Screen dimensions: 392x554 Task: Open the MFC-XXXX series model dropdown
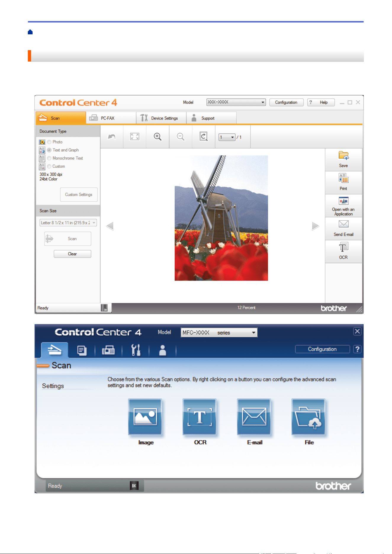point(219,333)
